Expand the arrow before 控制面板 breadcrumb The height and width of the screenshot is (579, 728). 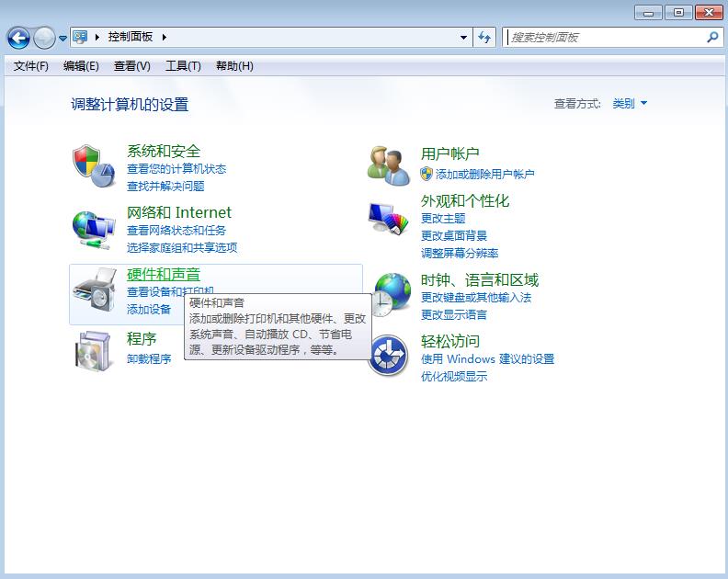tap(97, 37)
